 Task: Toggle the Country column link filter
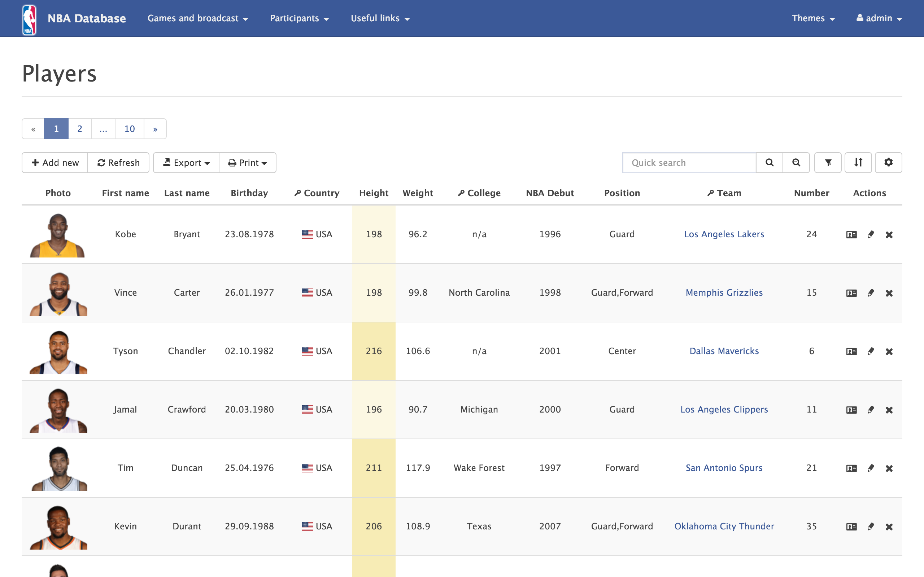point(298,193)
